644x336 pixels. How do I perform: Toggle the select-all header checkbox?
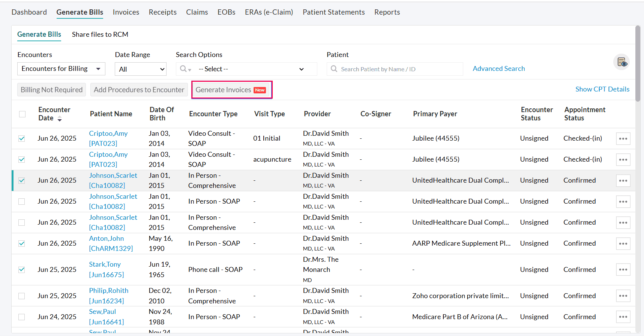tap(23, 114)
